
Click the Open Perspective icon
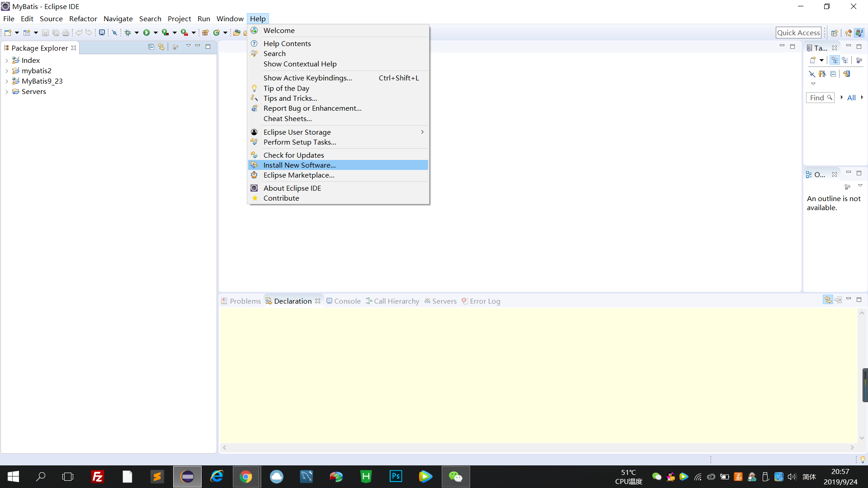835,33
